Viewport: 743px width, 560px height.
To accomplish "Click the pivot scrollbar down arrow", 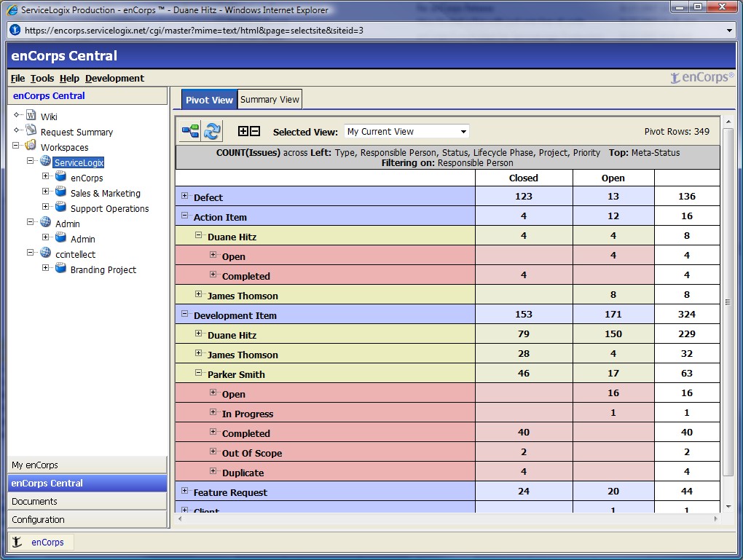I will point(728,506).
